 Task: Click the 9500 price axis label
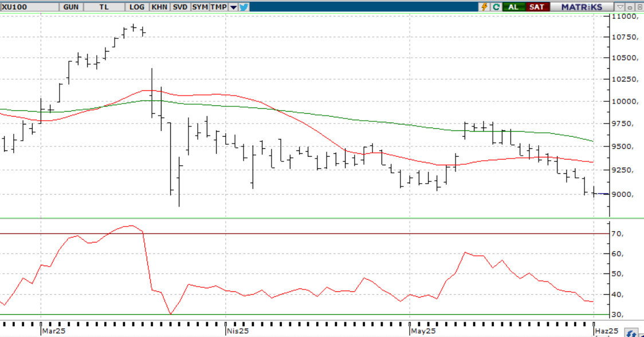623,146
